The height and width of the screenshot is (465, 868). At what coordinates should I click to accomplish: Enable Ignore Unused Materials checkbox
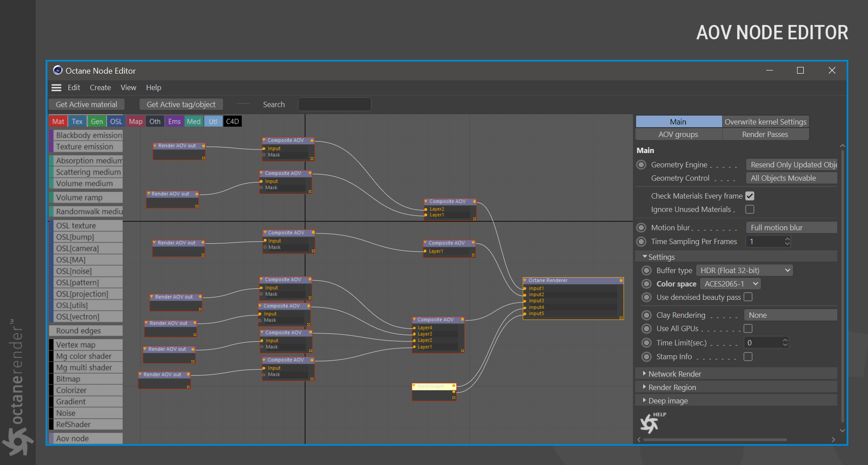[750, 209]
